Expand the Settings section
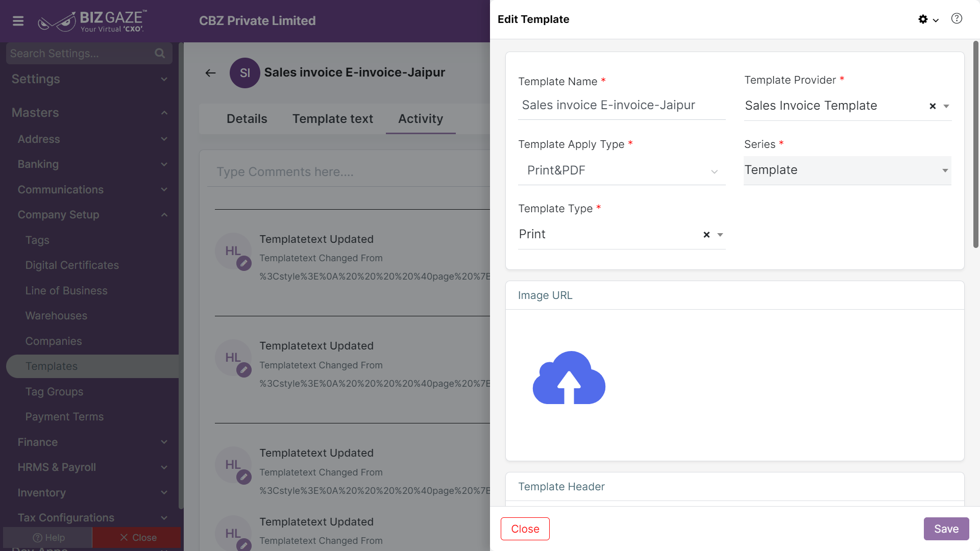 click(164, 79)
